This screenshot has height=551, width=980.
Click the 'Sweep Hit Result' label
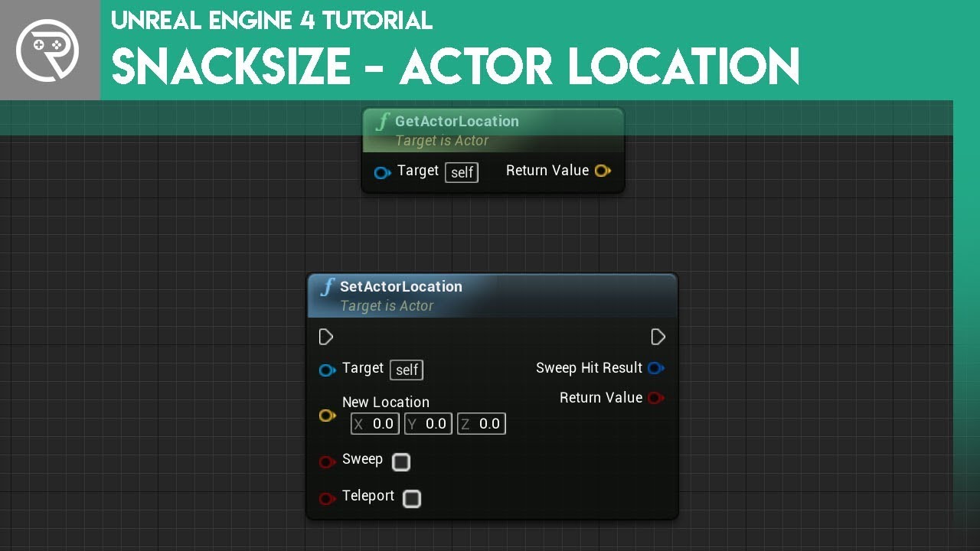[x=589, y=368]
